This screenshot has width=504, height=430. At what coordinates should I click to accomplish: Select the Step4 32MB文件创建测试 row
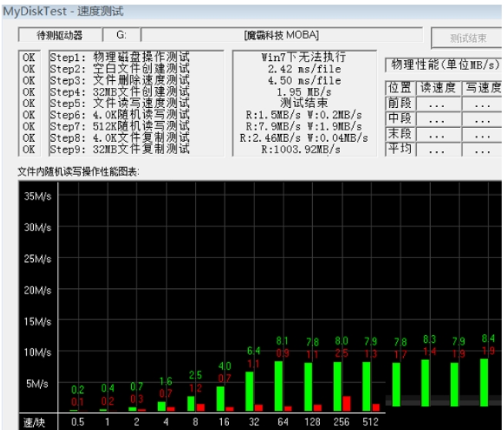tap(119, 92)
